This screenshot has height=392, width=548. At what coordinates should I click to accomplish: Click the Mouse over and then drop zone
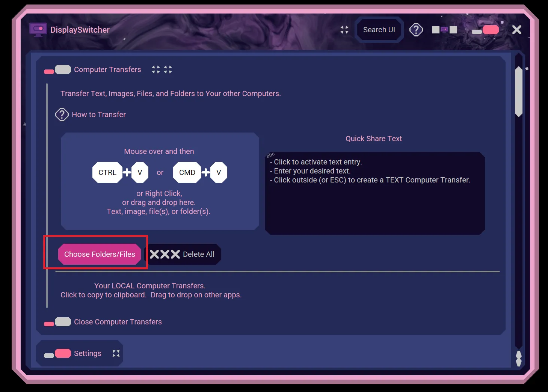[x=160, y=181]
